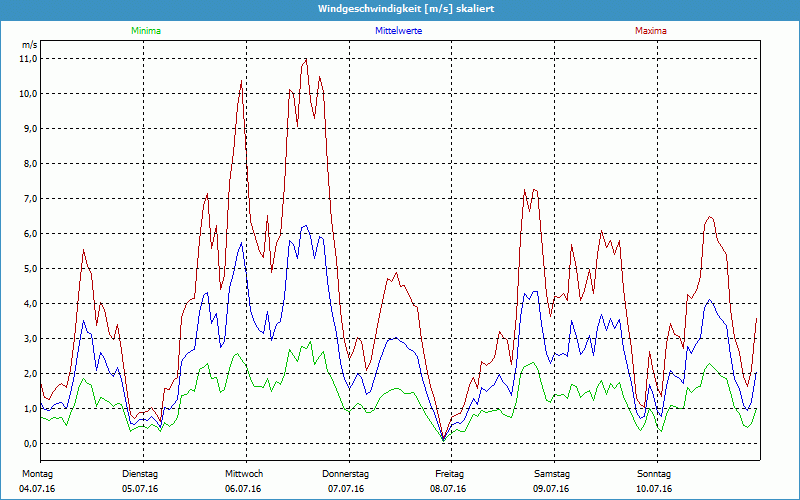Click the Dienstag axis label
The image size is (800, 500).
click(140, 474)
